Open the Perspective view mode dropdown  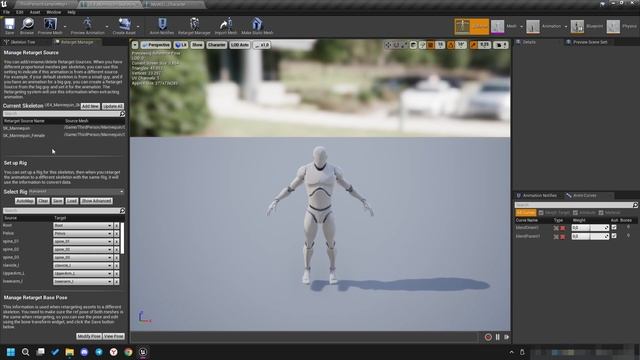156,45
